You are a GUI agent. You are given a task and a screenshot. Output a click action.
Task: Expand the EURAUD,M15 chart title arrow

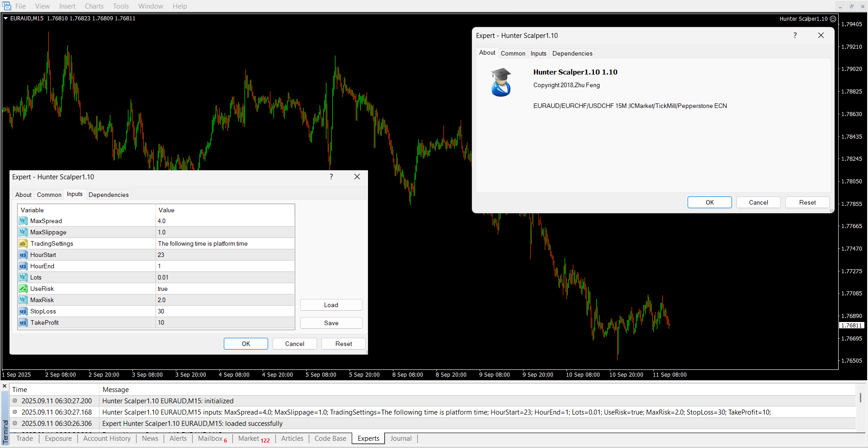(x=6, y=19)
